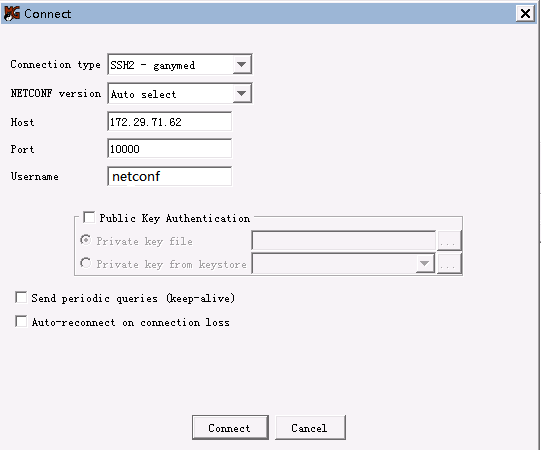Select Private key from keystore radio
The height and width of the screenshot is (450, 541).
pos(86,263)
